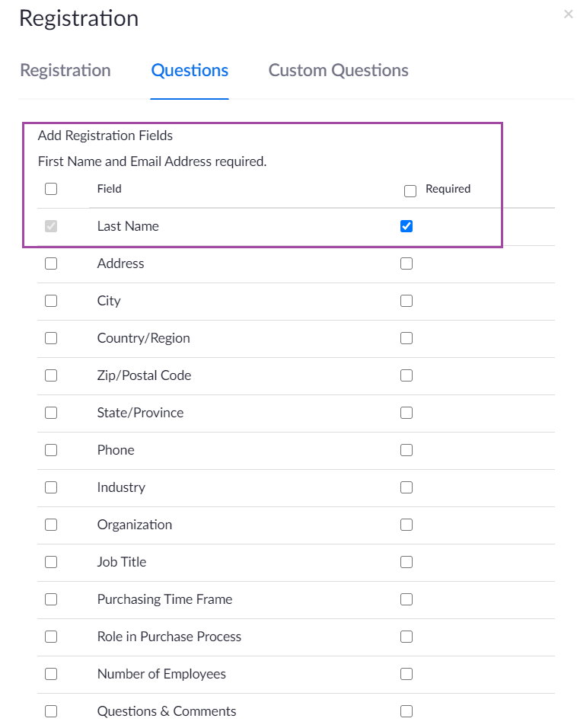Close the Registration dialog

tap(568, 14)
